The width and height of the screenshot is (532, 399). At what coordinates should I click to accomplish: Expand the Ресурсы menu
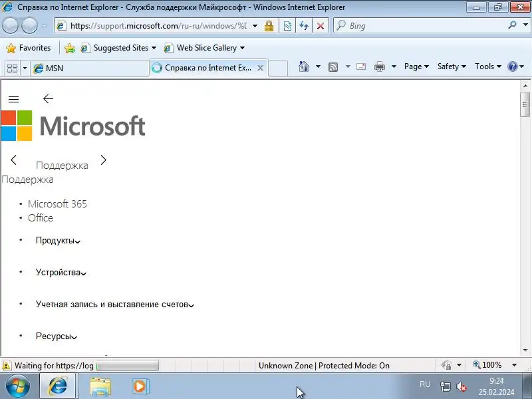57,336
